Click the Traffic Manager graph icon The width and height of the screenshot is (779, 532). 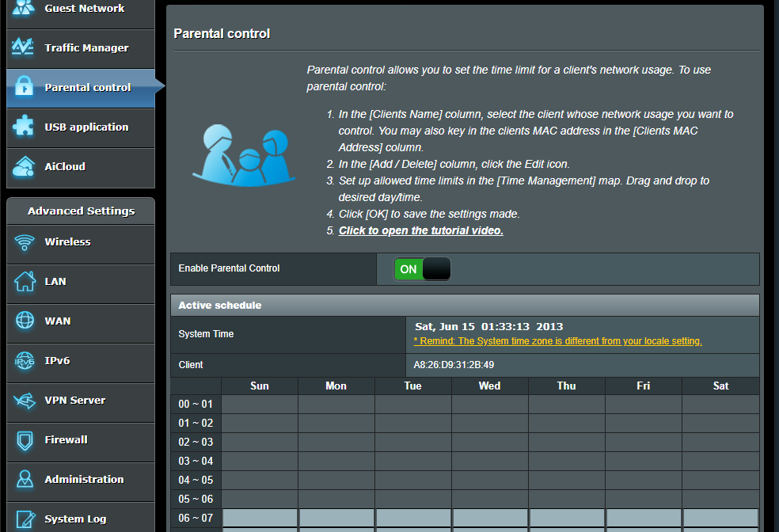point(24,47)
